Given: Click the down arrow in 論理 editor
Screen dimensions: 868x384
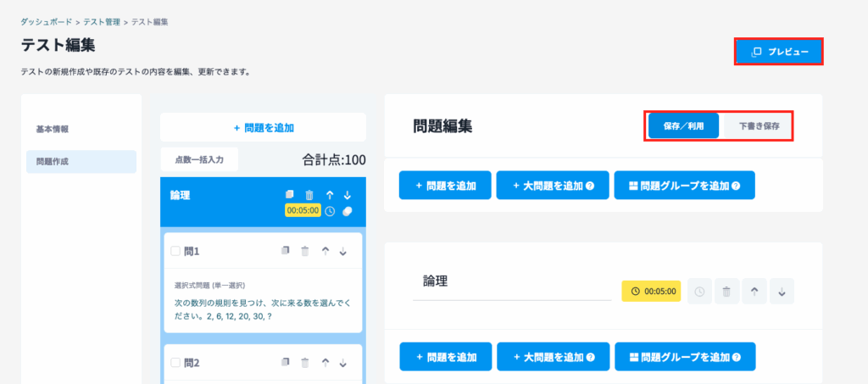Looking at the screenshot, I should pyautogui.click(x=782, y=291).
